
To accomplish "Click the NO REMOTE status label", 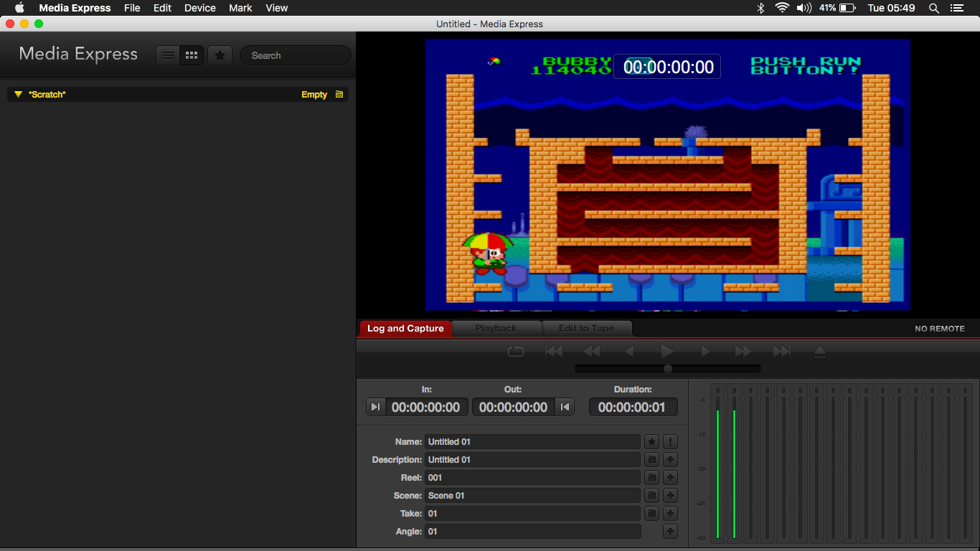I will (x=940, y=329).
